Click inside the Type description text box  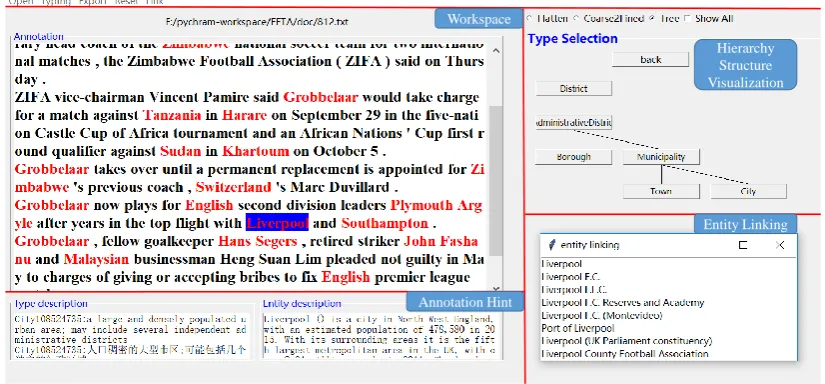[x=130, y=336]
